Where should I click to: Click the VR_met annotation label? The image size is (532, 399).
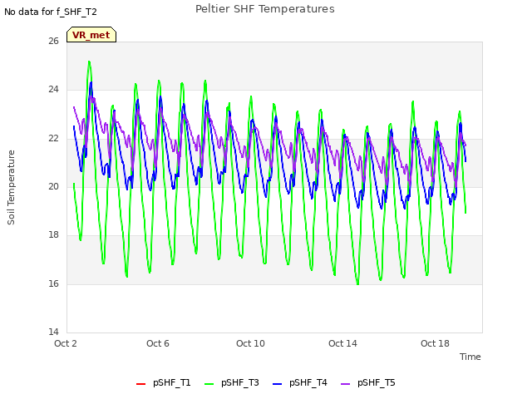(91, 35)
